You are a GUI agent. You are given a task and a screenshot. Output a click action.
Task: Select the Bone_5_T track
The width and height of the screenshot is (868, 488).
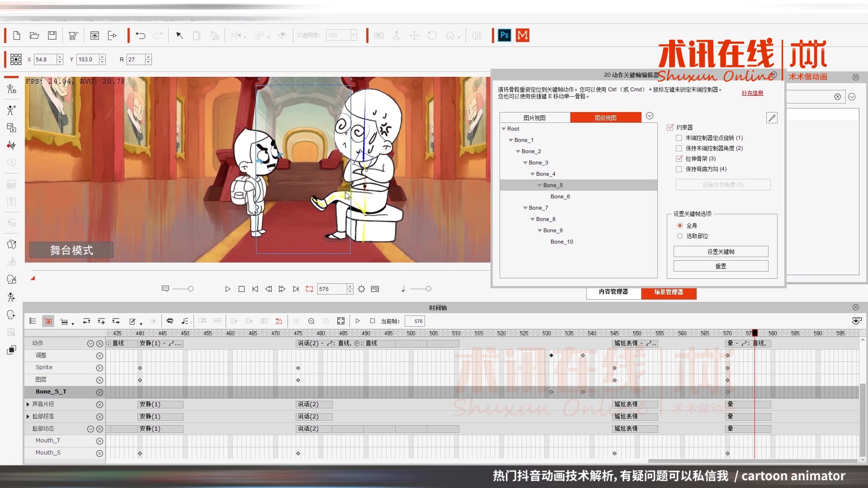pos(51,392)
